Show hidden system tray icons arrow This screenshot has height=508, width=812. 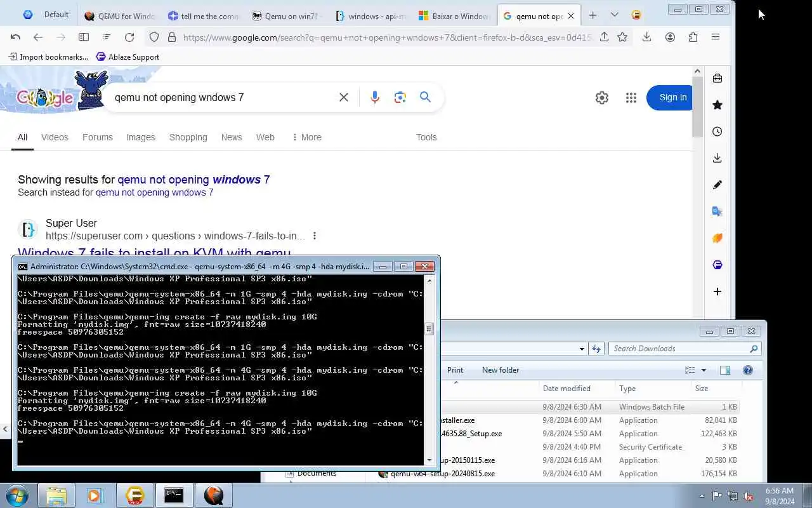(x=702, y=496)
